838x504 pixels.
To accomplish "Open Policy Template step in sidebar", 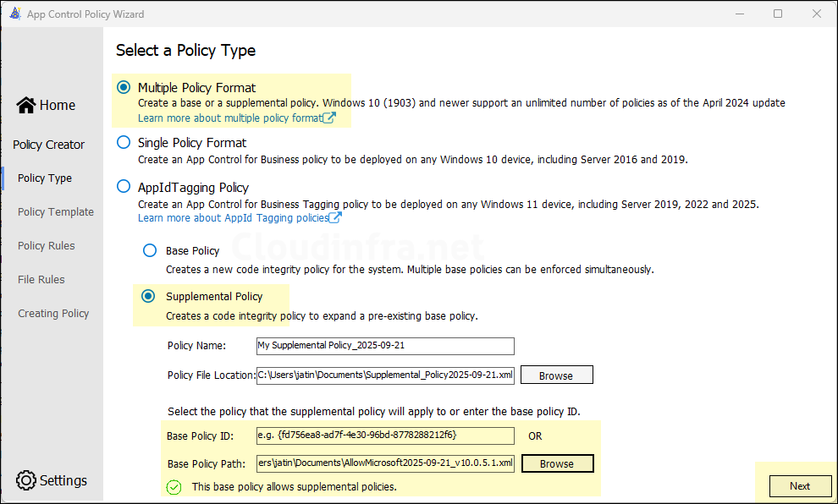I will (x=56, y=212).
